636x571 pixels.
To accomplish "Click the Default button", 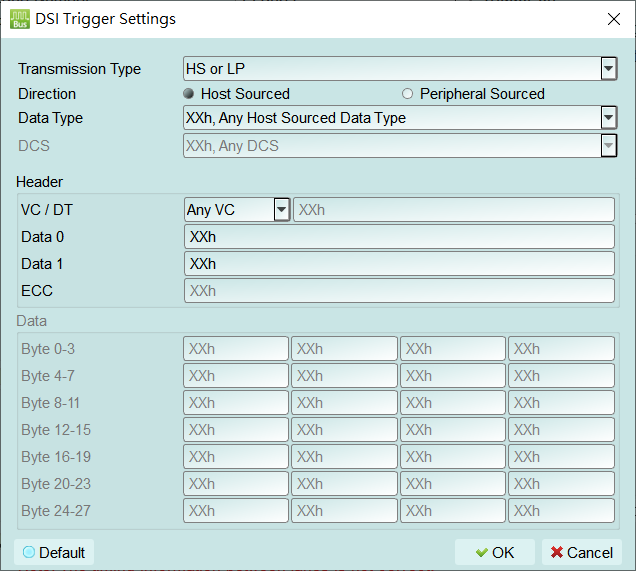I will 54,552.
